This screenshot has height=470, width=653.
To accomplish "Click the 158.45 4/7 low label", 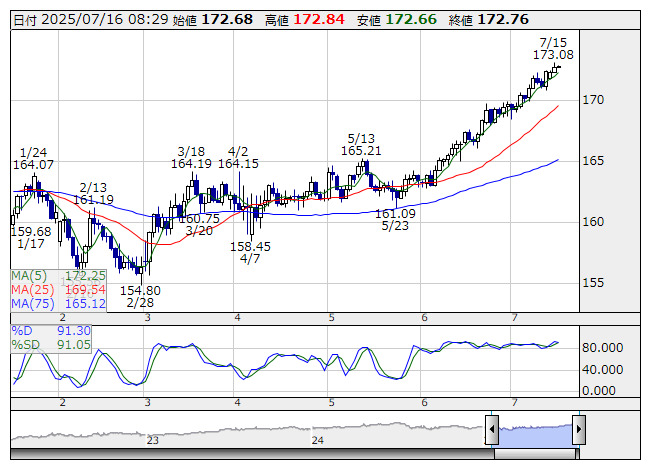I will [250, 252].
